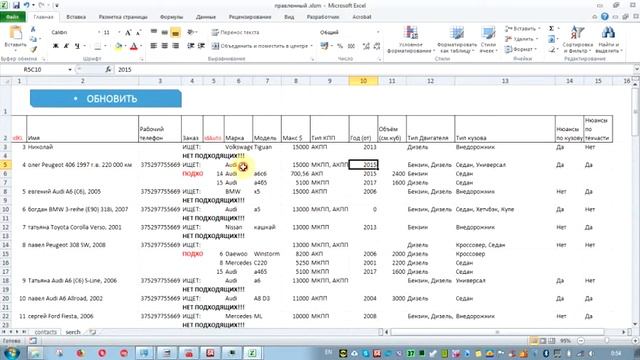
Task: Open Format cells (Формат) dropdown
Action: [520, 49]
